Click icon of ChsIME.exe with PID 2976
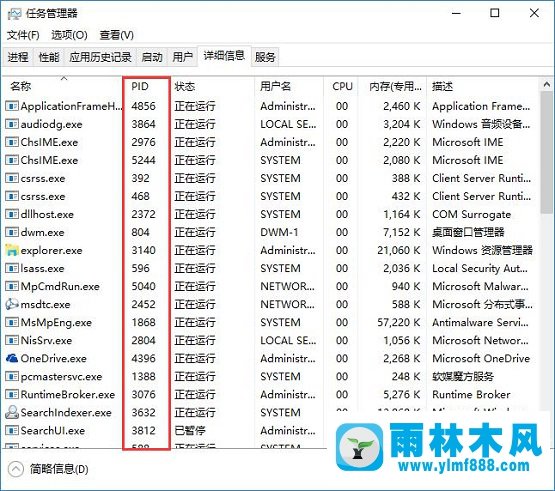Screen dimensions: 555x491 12,142
